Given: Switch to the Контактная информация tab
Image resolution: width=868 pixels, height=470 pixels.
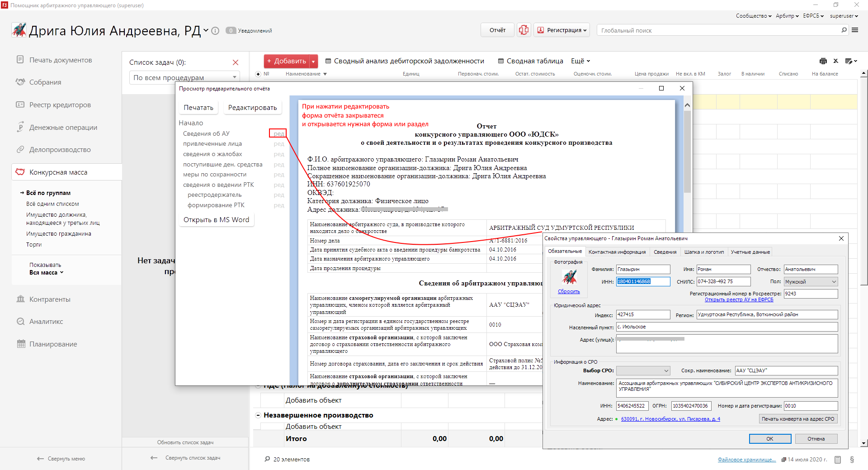Looking at the screenshot, I should tap(617, 252).
